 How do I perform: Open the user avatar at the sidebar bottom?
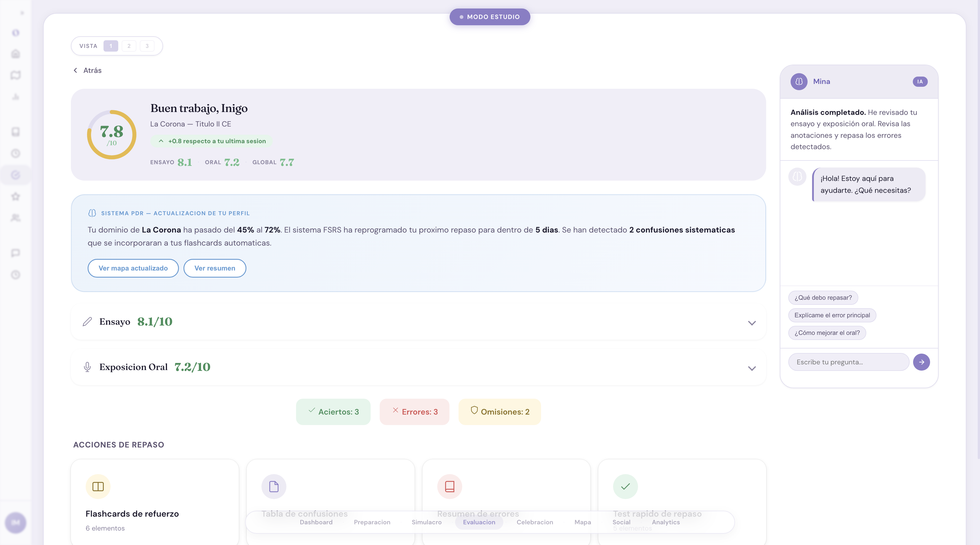pyautogui.click(x=16, y=523)
